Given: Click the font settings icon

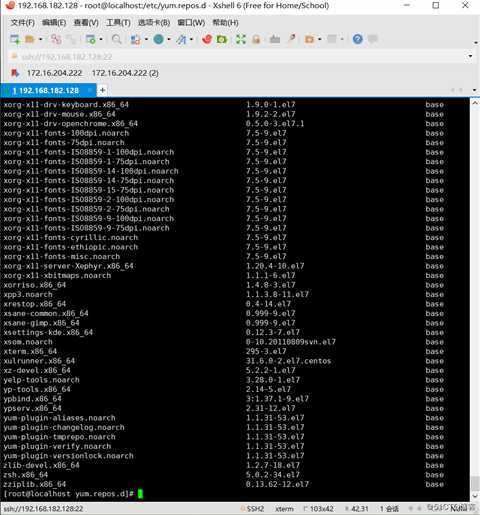Looking at the screenshot, I should [x=181, y=39].
